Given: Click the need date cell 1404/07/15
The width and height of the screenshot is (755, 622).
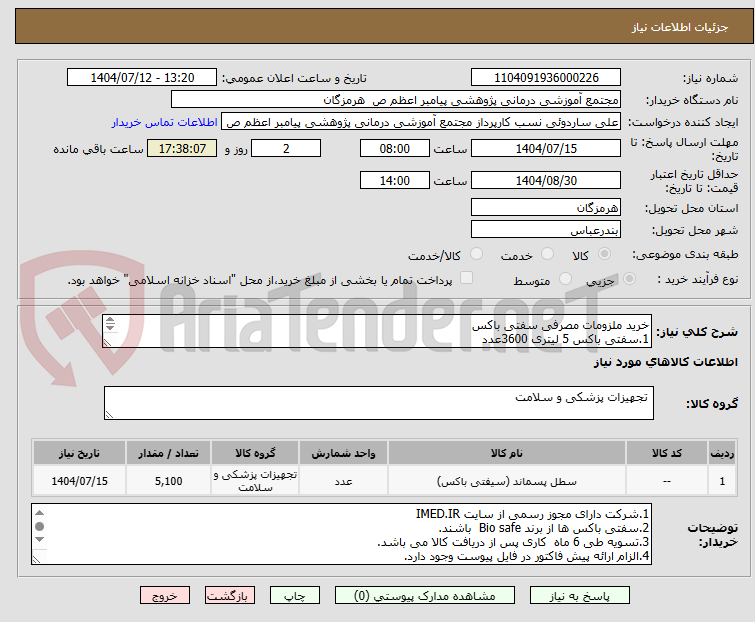Looking at the screenshot, I should 79,480.
